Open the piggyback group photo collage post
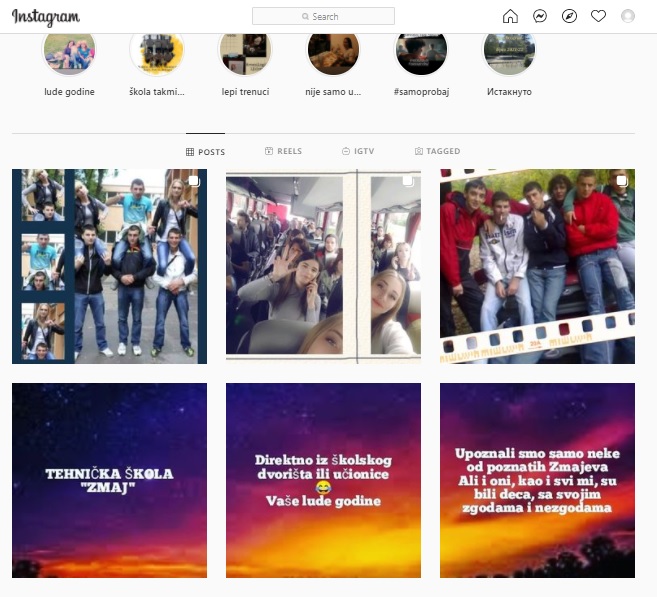The width and height of the screenshot is (657, 597). pos(109,266)
